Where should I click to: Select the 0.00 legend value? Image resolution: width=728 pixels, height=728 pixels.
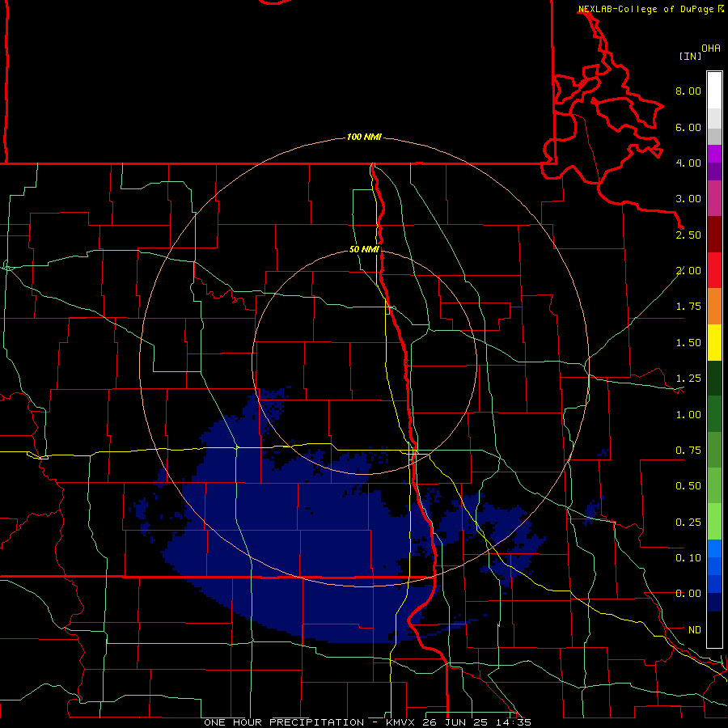(688, 594)
